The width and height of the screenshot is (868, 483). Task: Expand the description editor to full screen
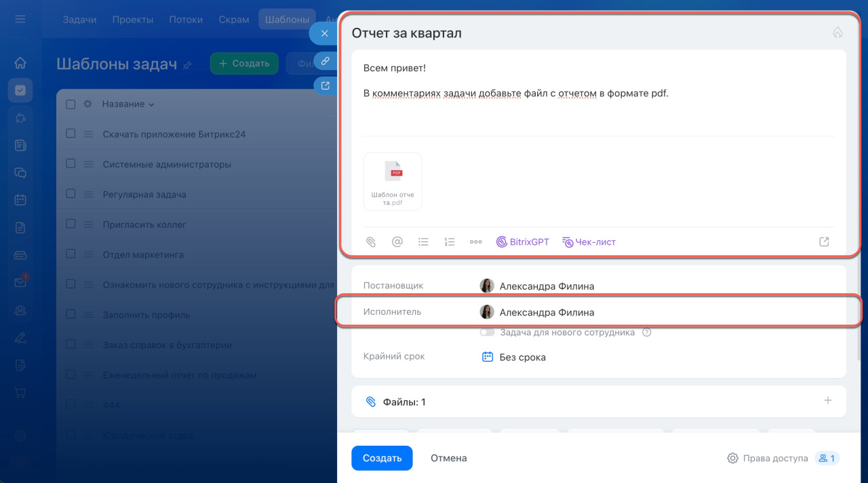click(824, 241)
